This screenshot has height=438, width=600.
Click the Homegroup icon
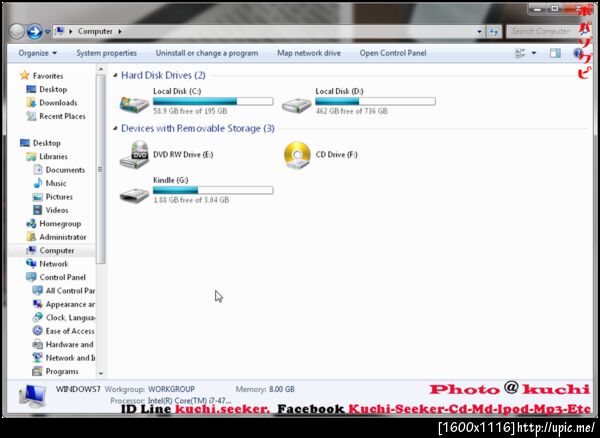[x=31, y=223]
